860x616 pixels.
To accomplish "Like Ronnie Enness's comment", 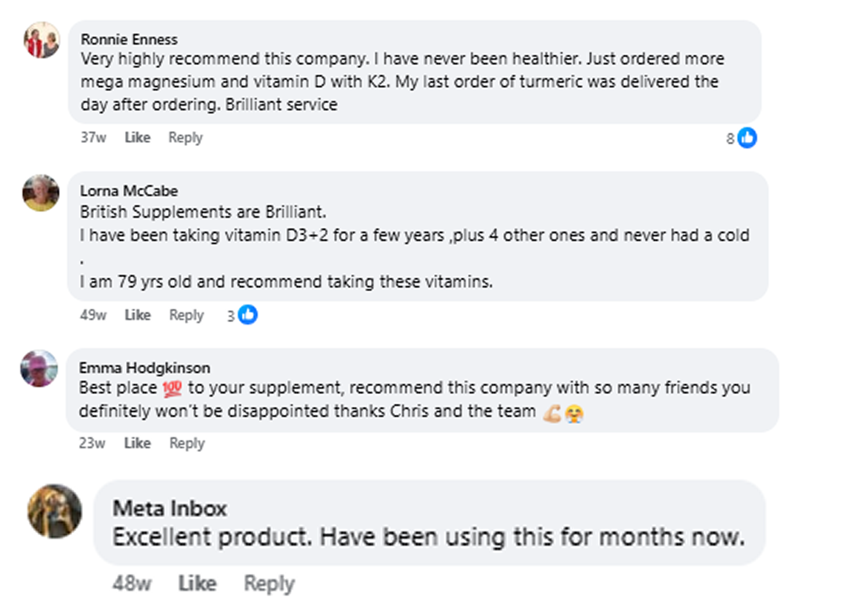I will 137,138.
